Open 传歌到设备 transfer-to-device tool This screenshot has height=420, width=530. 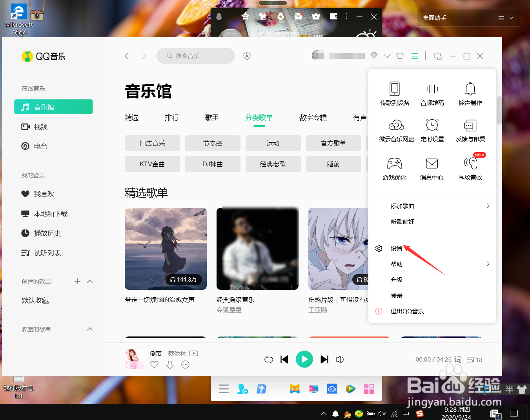point(395,94)
